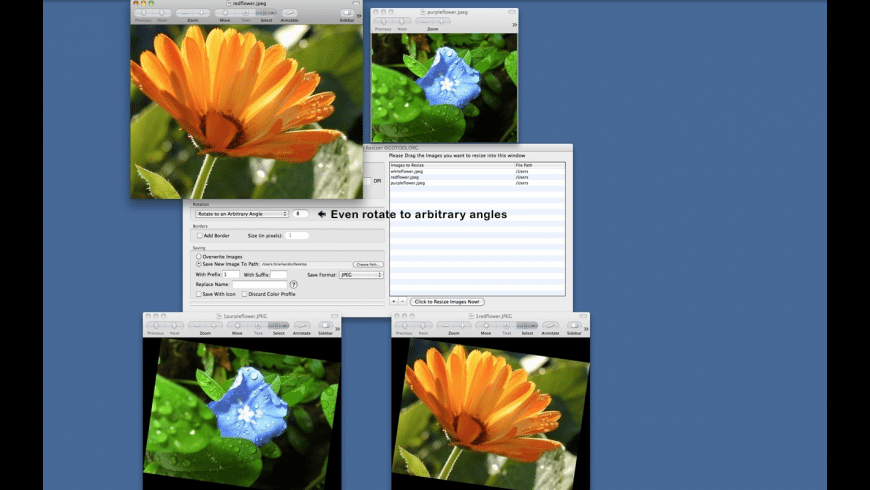The height and width of the screenshot is (490, 870).
Task: Open the Rotate to an Arbitrary Angle dropdown
Action: [x=241, y=214]
